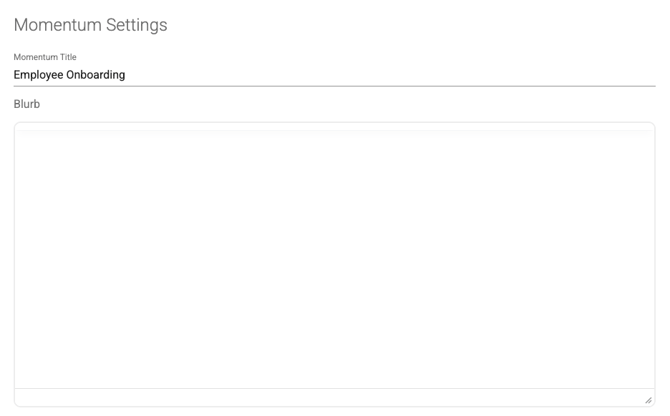Click the underline below the Momentum Title field
Image resolution: width=670 pixels, height=416 pixels.
point(335,86)
